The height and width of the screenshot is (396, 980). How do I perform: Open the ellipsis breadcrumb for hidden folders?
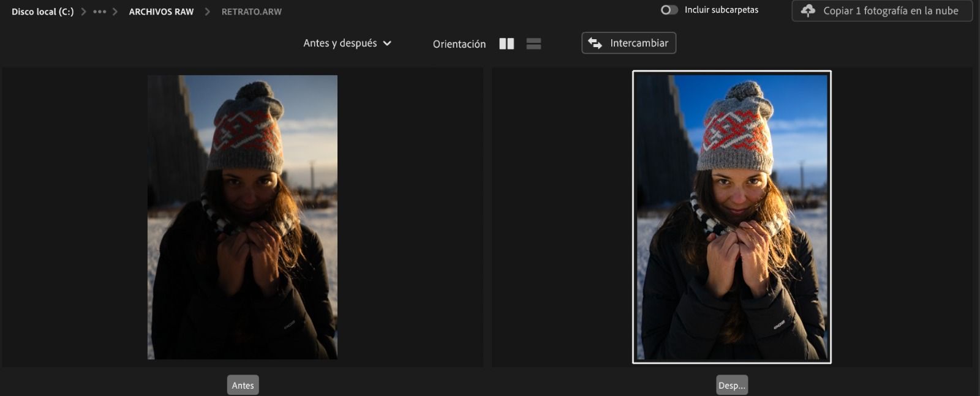[99, 12]
